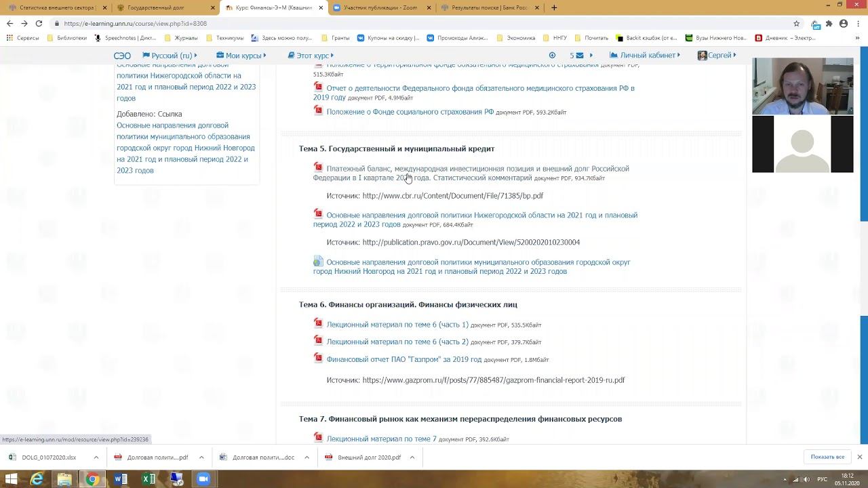Open messages envelope icon in site header

tap(580, 56)
